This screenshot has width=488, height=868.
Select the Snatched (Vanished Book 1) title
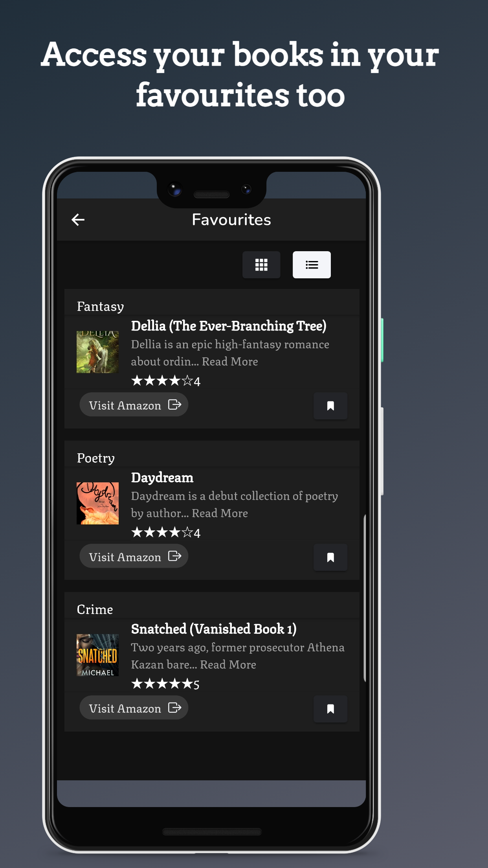point(214,629)
